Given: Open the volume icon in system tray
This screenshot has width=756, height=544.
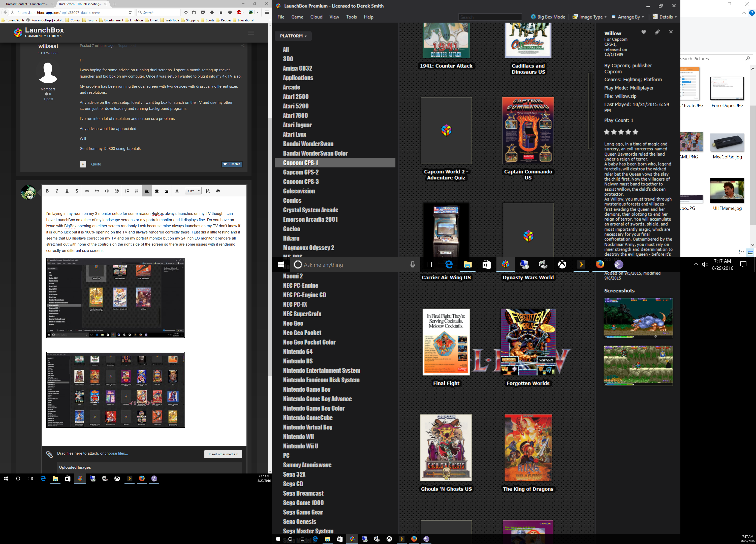Looking at the screenshot, I should pyautogui.click(x=704, y=264).
